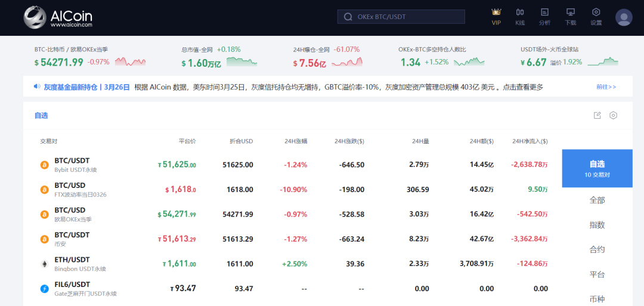Click the -10.90% change value

click(x=293, y=190)
